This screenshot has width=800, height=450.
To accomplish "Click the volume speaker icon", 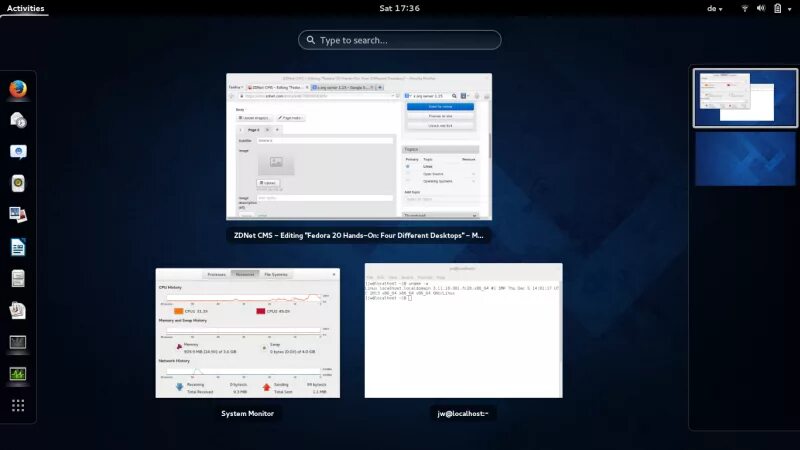I will [761, 8].
